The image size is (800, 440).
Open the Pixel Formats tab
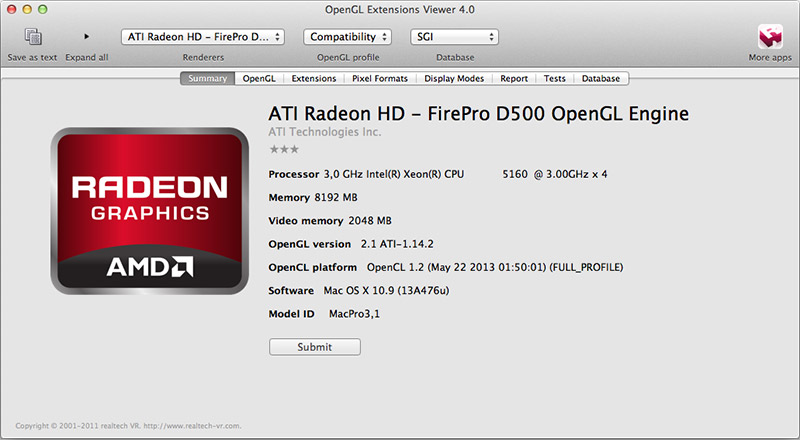tap(380, 78)
